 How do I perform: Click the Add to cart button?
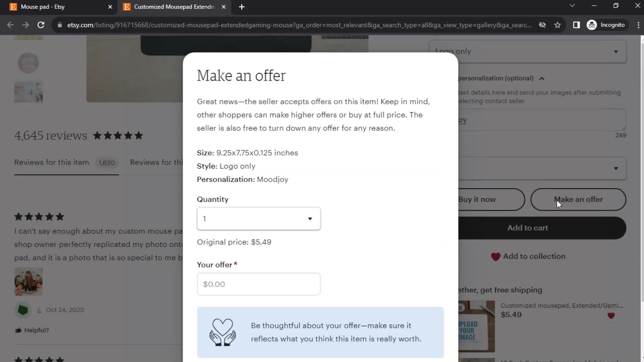[528, 228]
